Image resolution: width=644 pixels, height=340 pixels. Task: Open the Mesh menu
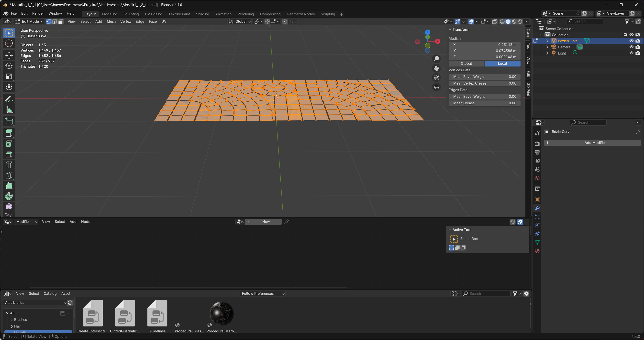111,22
